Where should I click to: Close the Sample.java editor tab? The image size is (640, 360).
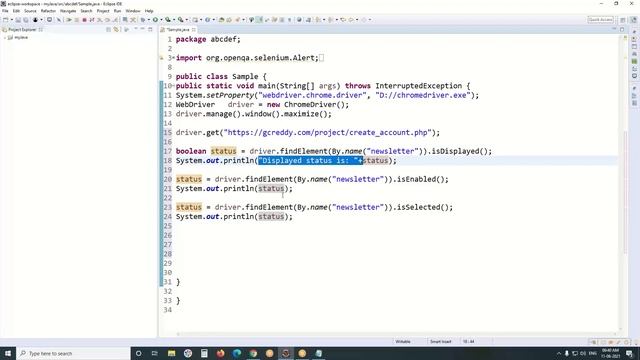(194, 29)
